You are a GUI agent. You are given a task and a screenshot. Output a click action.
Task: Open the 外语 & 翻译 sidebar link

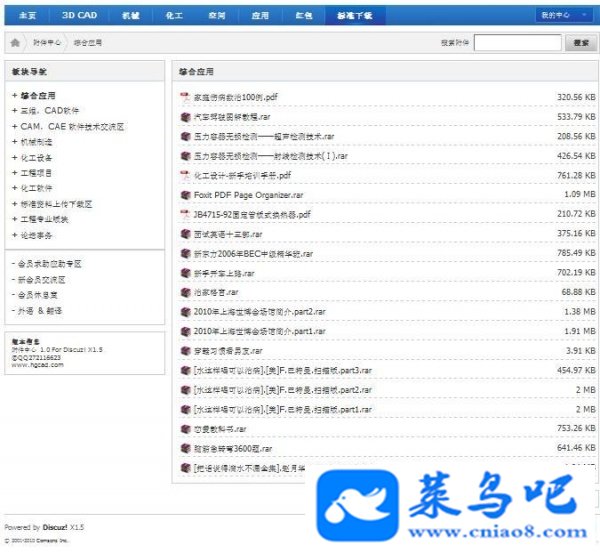40,311
